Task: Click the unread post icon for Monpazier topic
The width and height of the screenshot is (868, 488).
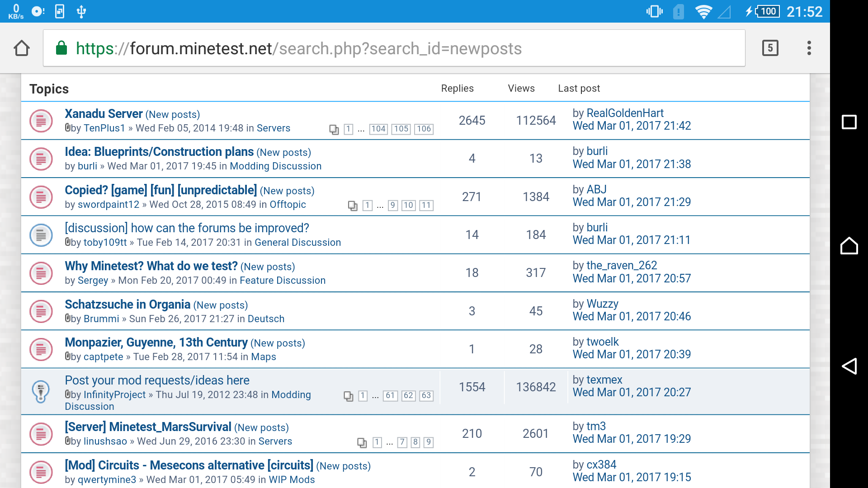Action: point(41,349)
